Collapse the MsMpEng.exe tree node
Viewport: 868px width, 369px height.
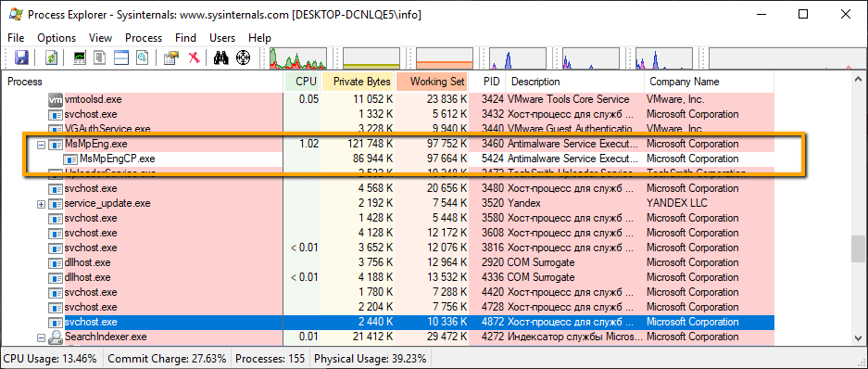[41, 145]
